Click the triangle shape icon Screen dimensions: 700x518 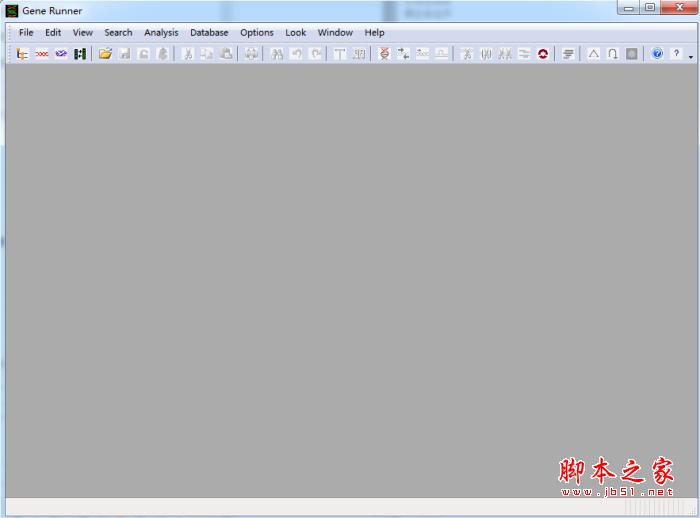[593, 54]
